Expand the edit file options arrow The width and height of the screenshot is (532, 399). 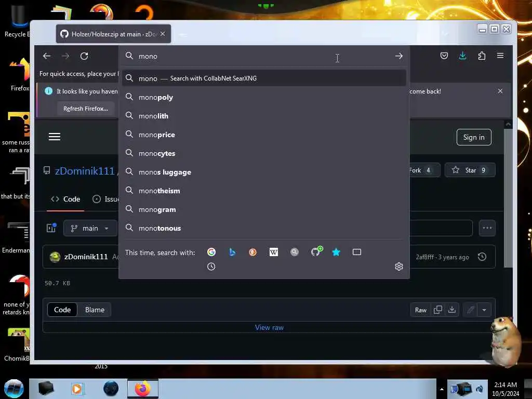[x=484, y=310]
